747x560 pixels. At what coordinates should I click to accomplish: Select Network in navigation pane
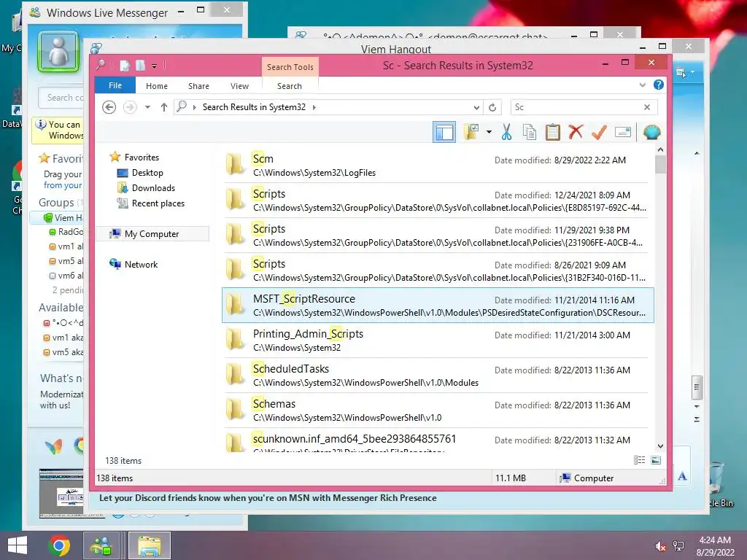click(x=141, y=264)
